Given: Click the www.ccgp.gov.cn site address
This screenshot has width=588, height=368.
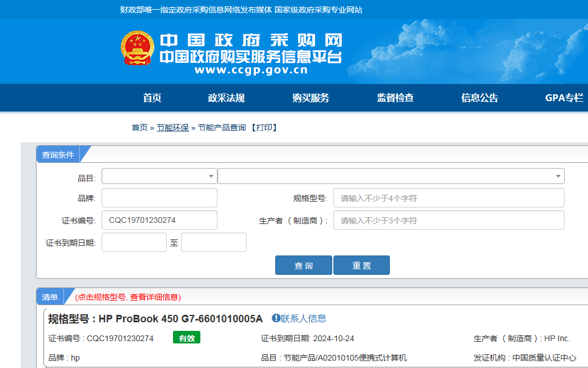Looking at the screenshot, I should 251,70.
